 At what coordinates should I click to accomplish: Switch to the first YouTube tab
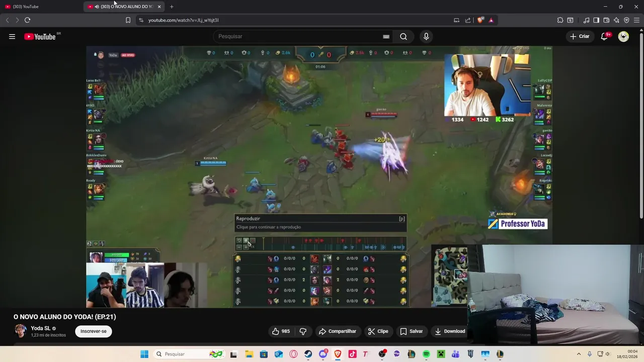(x=41, y=7)
